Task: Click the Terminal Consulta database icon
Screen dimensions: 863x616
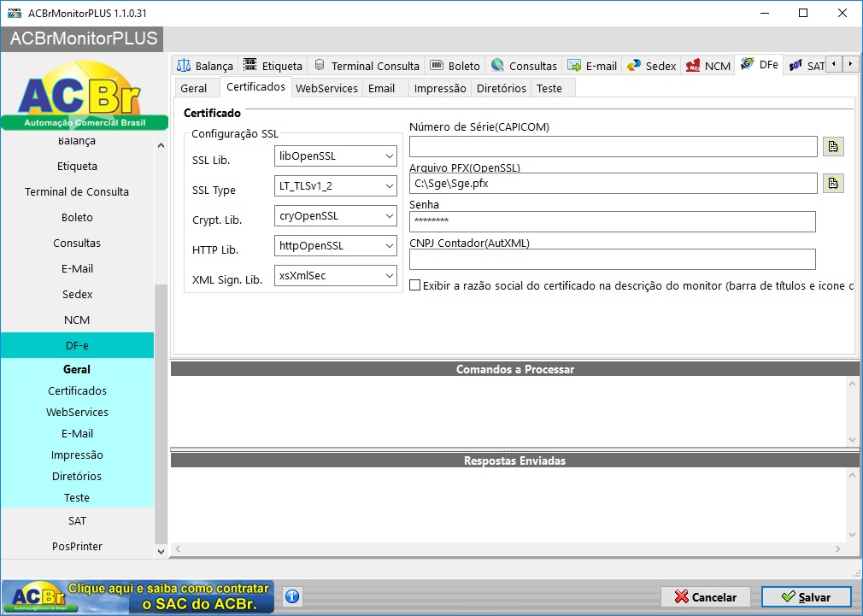Action: [x=320, y=65]
